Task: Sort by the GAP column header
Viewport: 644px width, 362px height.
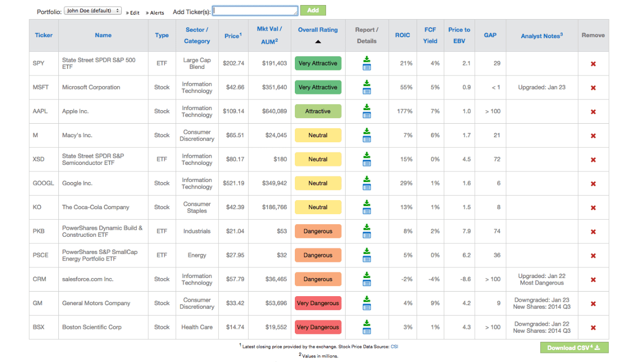Action: (x=490, y=35)
